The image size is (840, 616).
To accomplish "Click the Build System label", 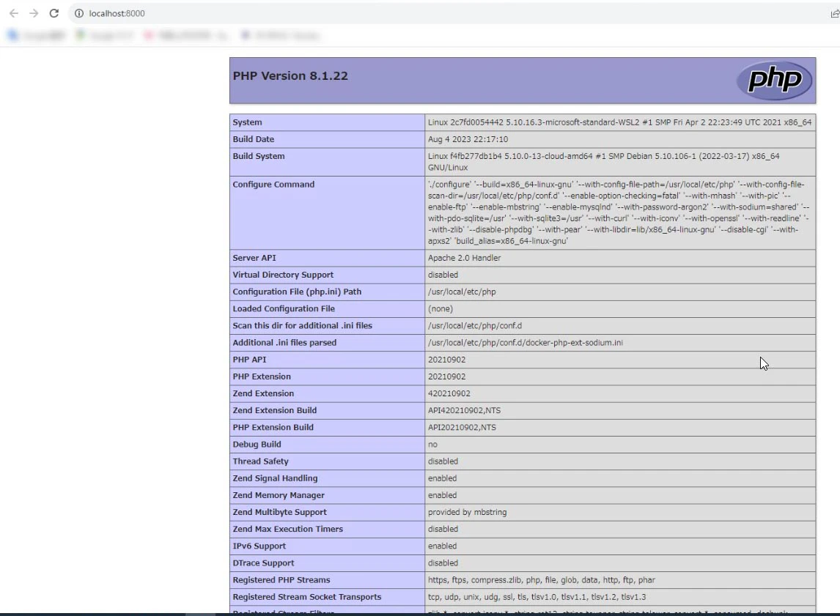I will (259, 156).
